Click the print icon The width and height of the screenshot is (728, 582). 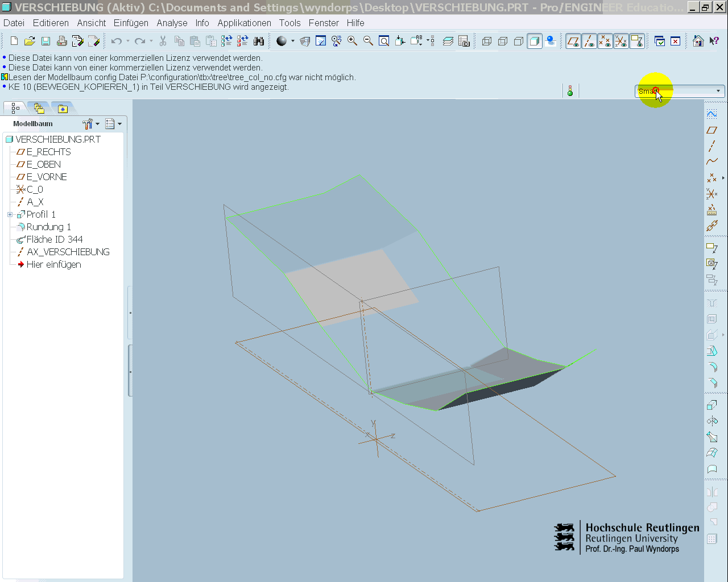click(61, 41)
